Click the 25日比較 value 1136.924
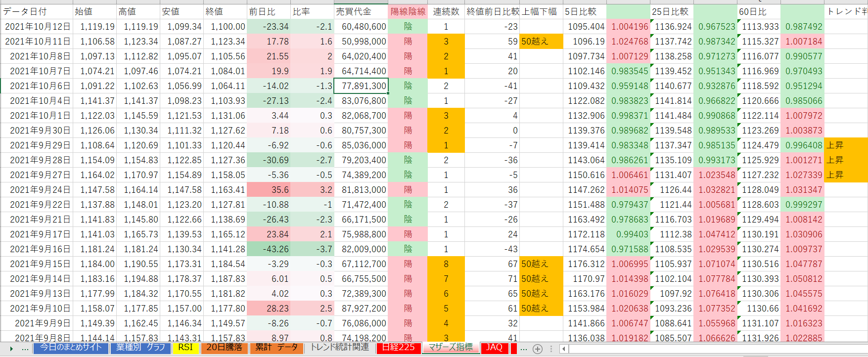The width and height of the screenshot is (868, 357). pos(671,27)
